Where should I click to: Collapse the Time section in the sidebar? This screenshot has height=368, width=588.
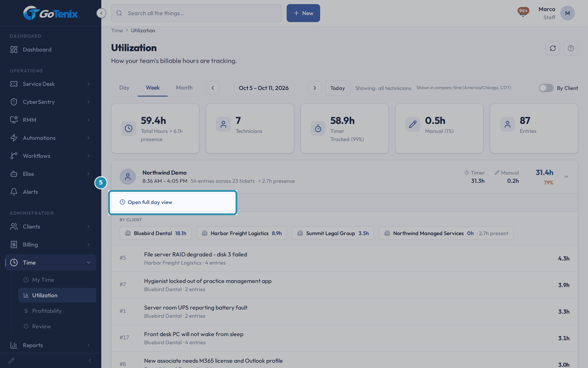click(51, 262)
